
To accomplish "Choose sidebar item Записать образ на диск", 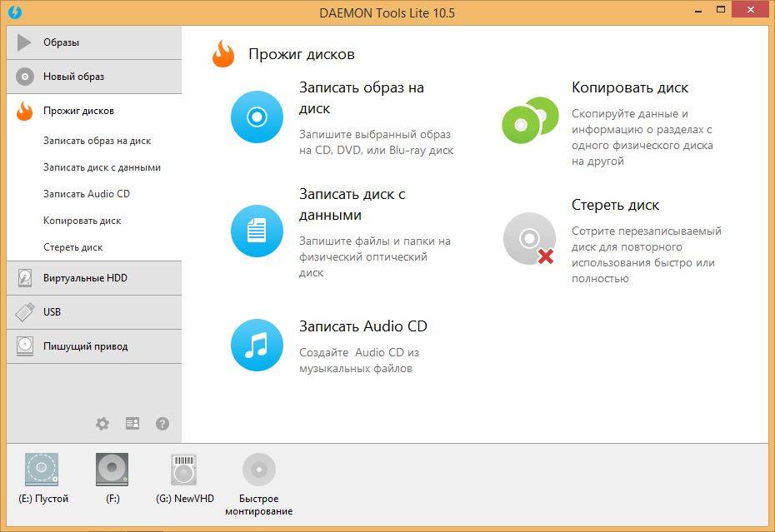I will click(97, 141).
